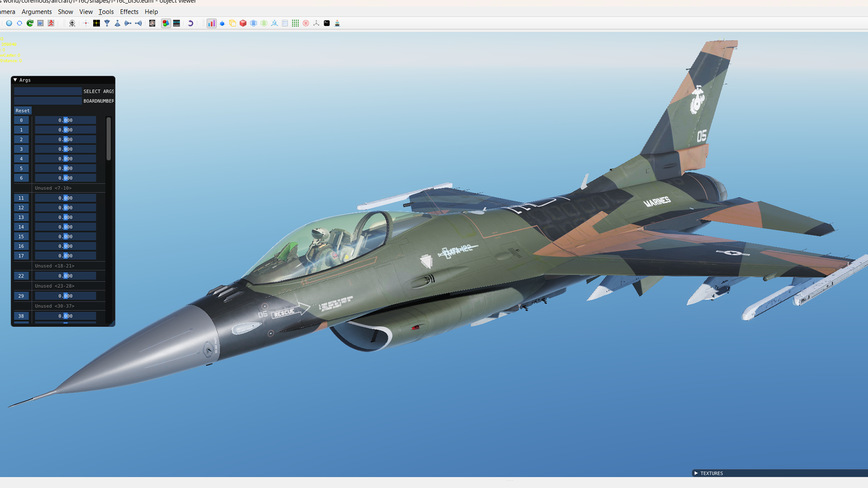868x488 pixels.
Task: Open the bar chart statistics icon
Action: coord(211,23)
